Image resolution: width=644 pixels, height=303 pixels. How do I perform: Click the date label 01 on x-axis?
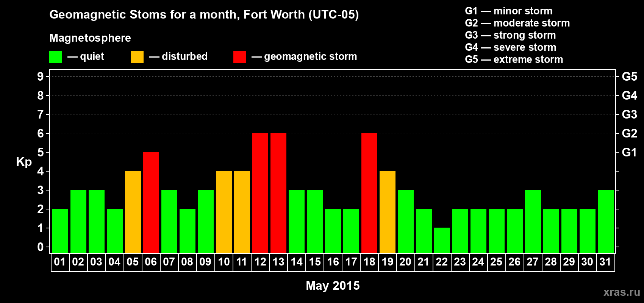60,262
